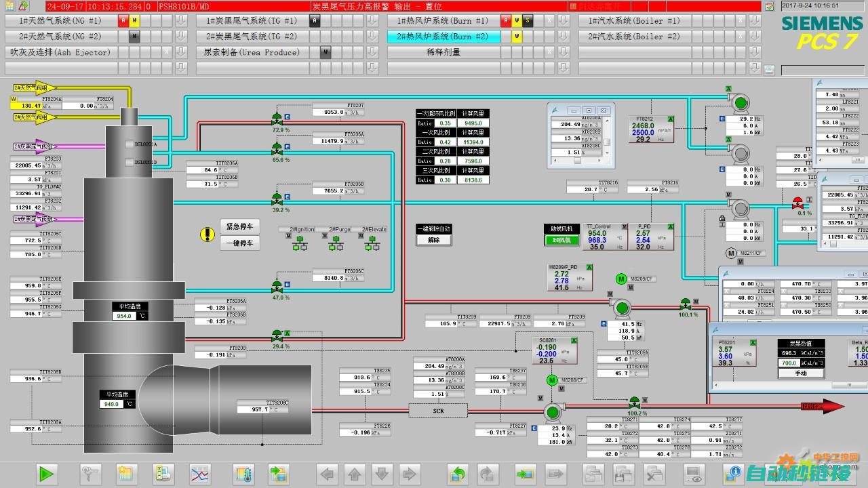Viewport: 868px width, 488px height.
Task: Click the horizontal scrollbar in AT8208 popup window
Action: coord(577,161)
